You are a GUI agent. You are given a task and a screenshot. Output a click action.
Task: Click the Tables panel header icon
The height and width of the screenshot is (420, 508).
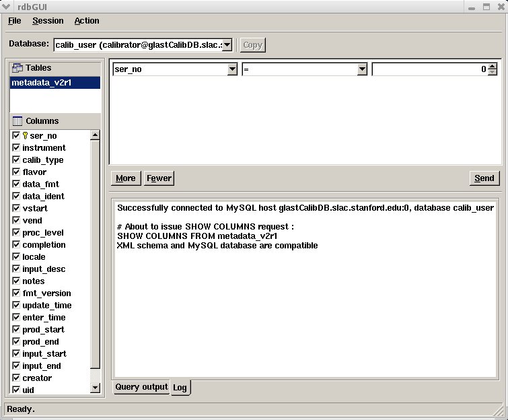point(17,68)
